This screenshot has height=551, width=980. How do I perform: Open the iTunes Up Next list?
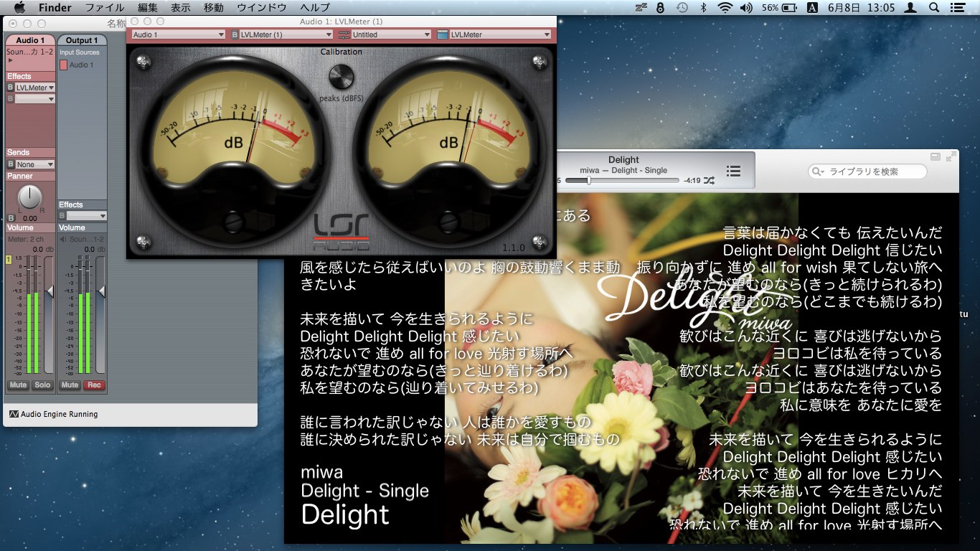[x=733, y=171]
